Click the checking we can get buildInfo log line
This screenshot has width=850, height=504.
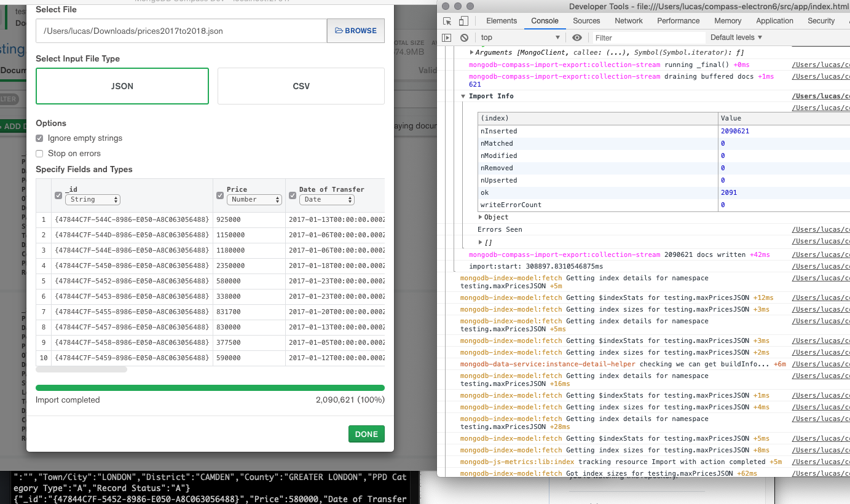point(623,364)
